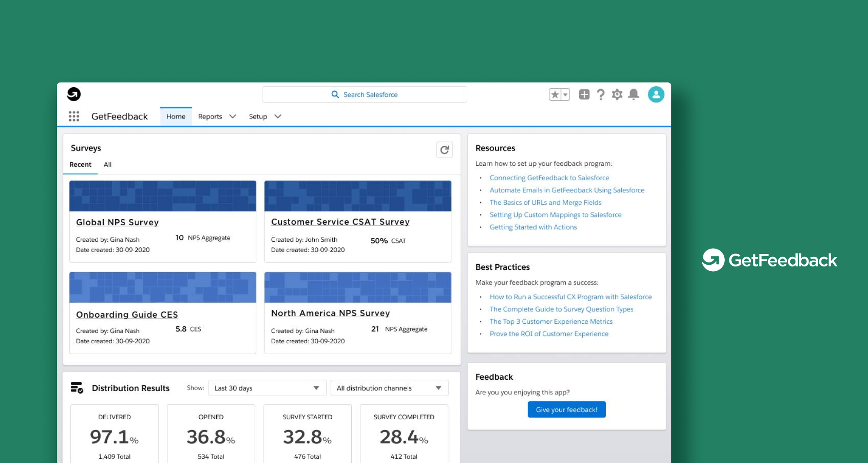This screenshot has height=463, width=868.
Task: Switch to the All surveys tab
Action: pos(107,164)
